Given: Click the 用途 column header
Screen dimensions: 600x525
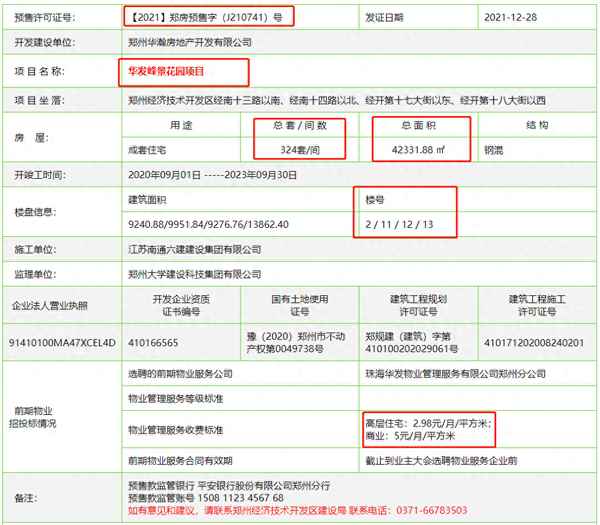Looking at the screenshot, I should point(181,125).
